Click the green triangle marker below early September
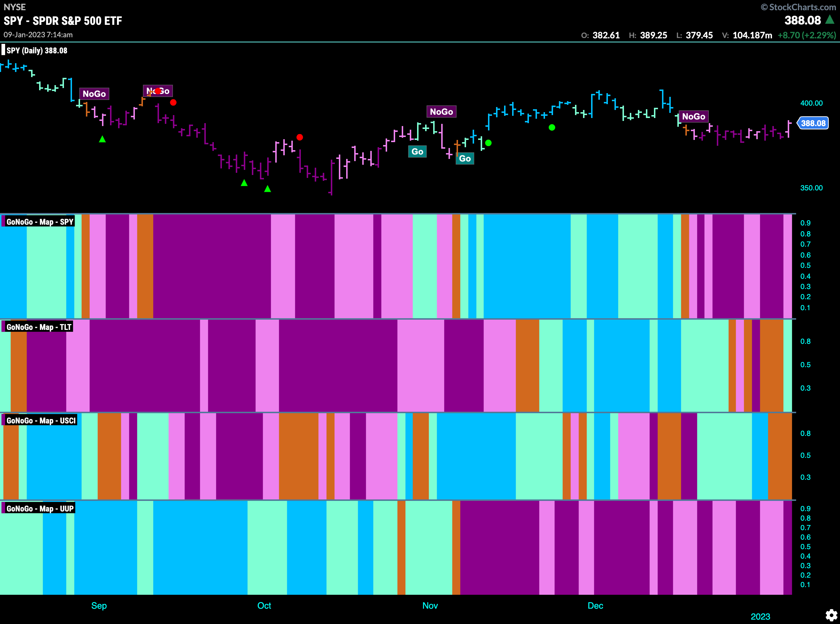Screen dimensions: 840x624 coord(102,139)
